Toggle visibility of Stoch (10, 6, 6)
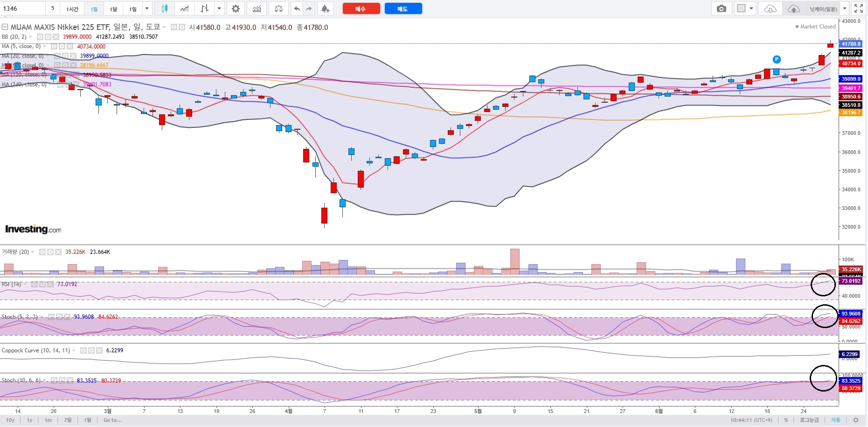Viewport: 868px width, 427px height. click(x=54, y=381)
